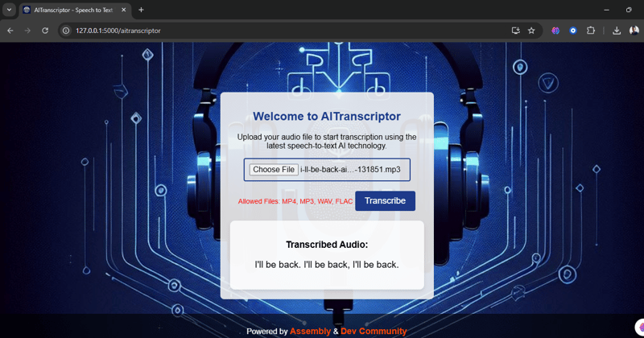Screen dimensions: 644x338
Task: Click the browser back arrow
Action: (x=10, y=31)
